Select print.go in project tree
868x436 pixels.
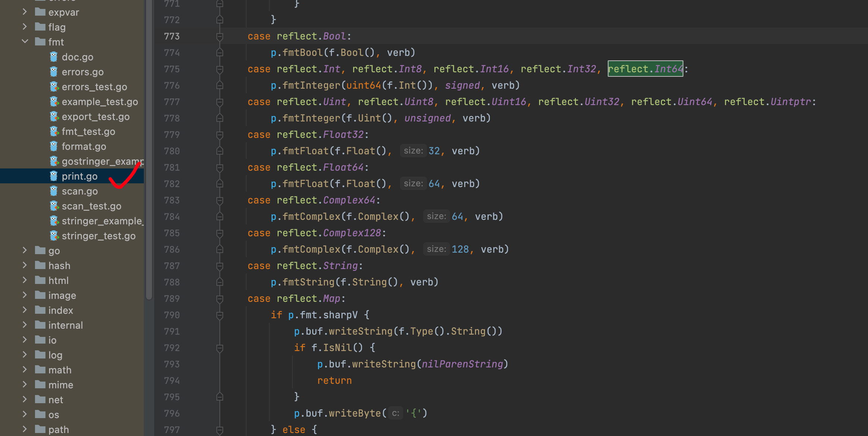coord(79,176)
